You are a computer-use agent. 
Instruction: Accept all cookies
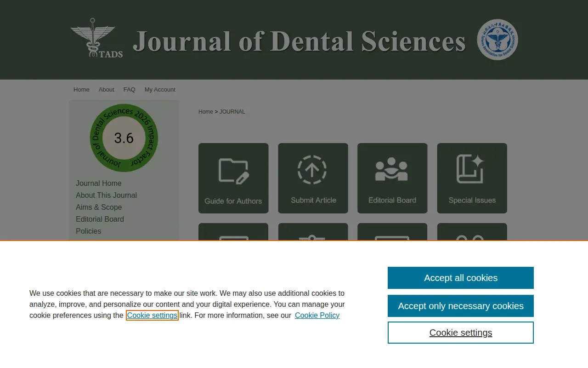[x=461, y=278]
